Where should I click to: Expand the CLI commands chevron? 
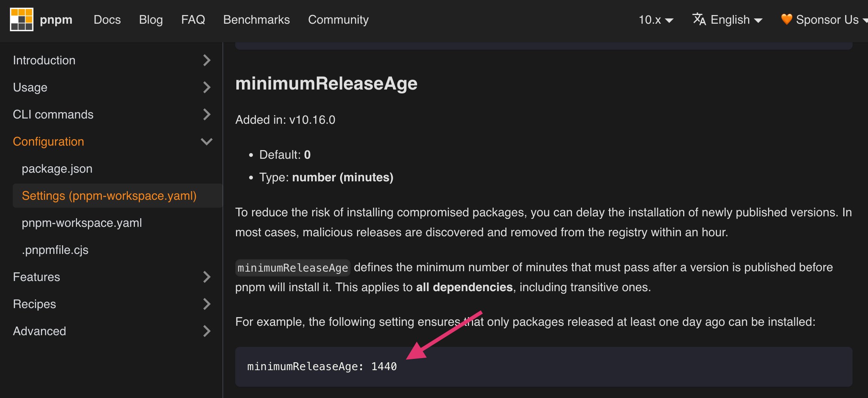[207, 114]
